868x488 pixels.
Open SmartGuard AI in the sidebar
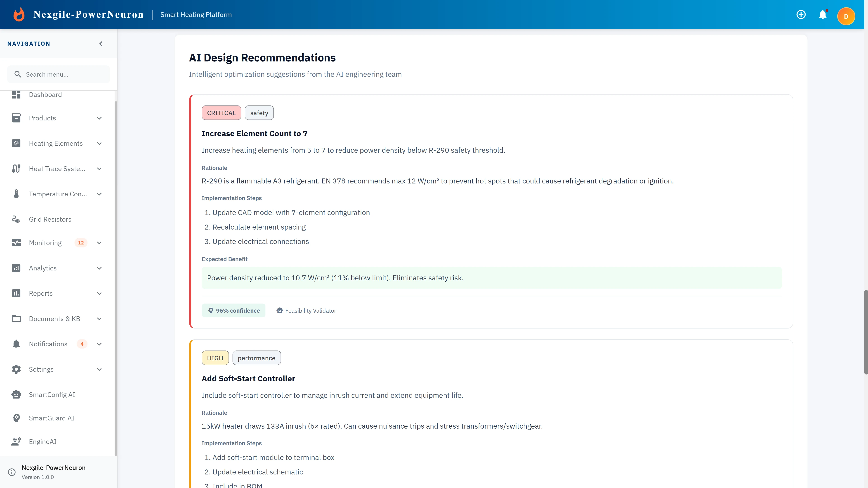coord(52,418)
